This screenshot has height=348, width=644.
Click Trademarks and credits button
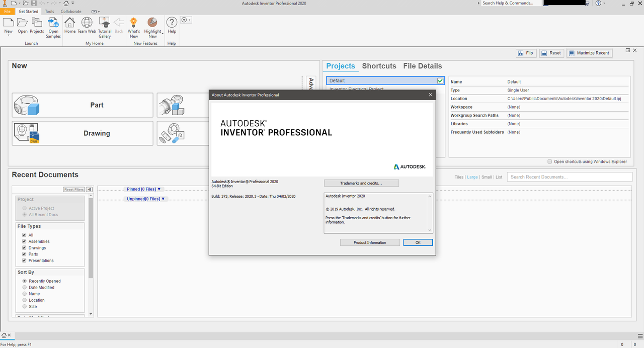coord(361,183)
